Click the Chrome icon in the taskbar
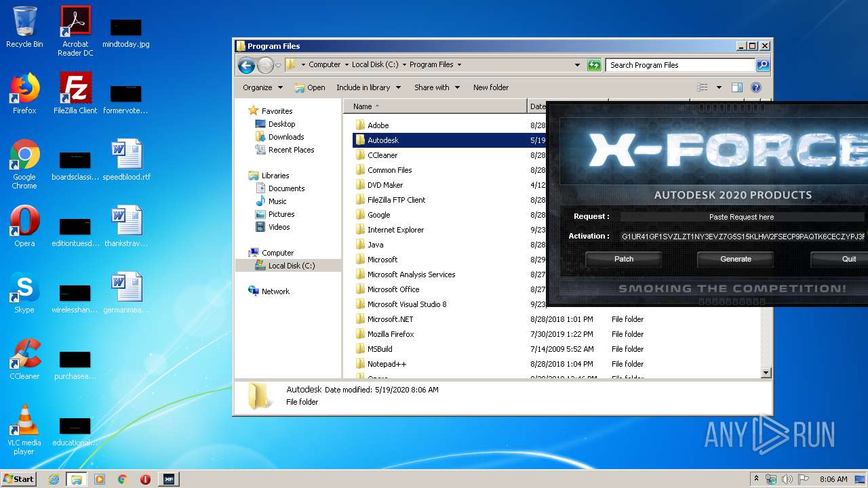 click(122, 479)
